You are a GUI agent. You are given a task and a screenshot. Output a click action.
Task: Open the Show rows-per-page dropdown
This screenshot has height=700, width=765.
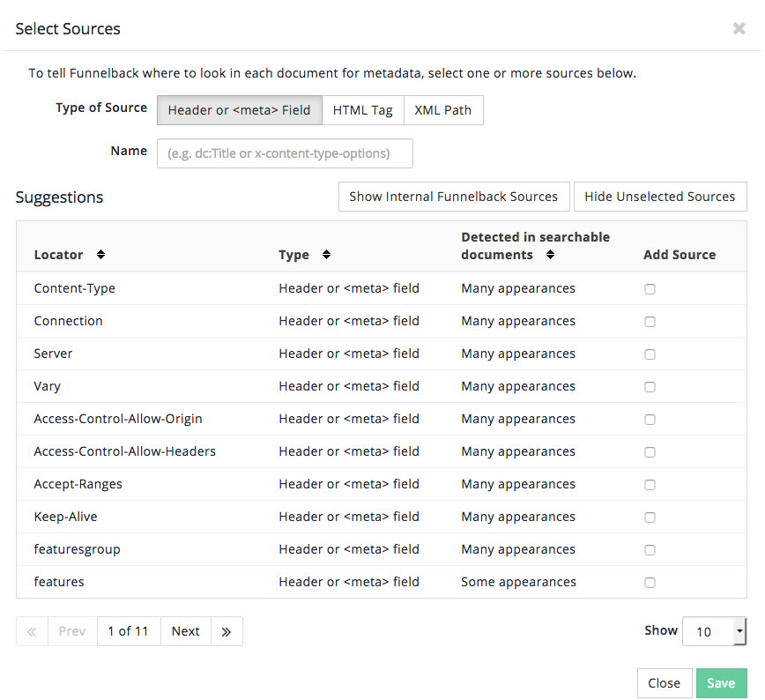714,631
